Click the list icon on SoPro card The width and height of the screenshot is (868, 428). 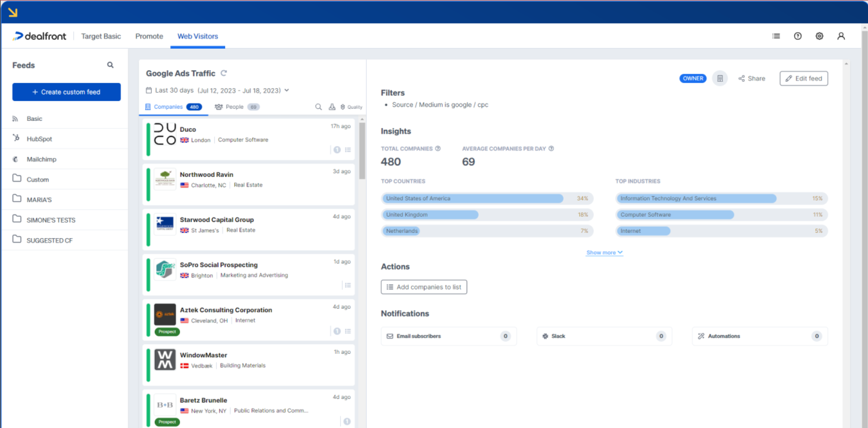[x=348, y=285]
